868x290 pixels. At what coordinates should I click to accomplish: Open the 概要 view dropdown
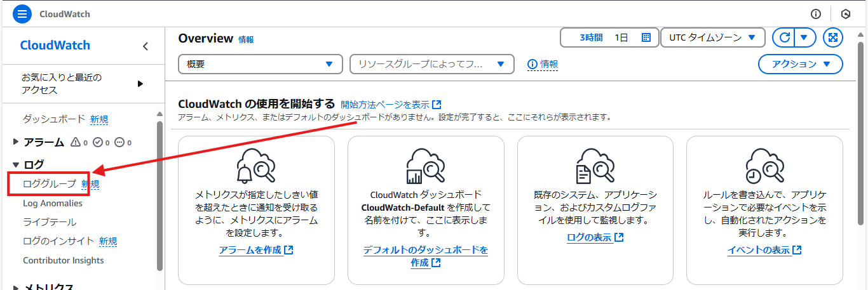[261, 64]
